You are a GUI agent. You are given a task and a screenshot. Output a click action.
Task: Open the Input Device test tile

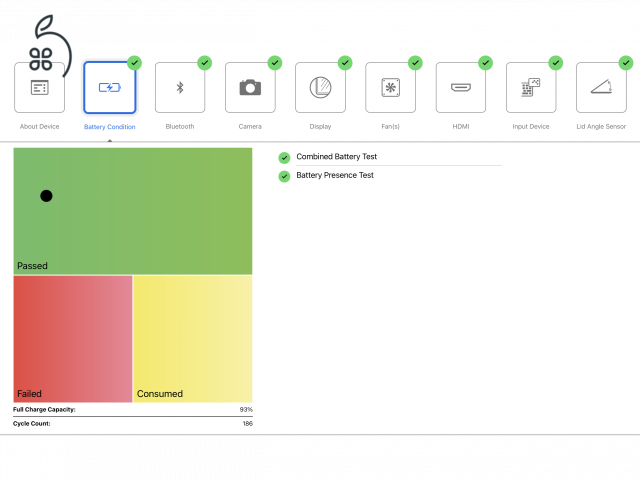pos(531,87)
